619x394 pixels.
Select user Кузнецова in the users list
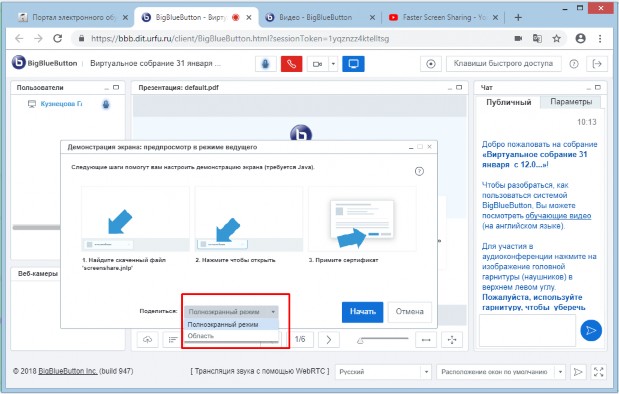tap(61, 104)
